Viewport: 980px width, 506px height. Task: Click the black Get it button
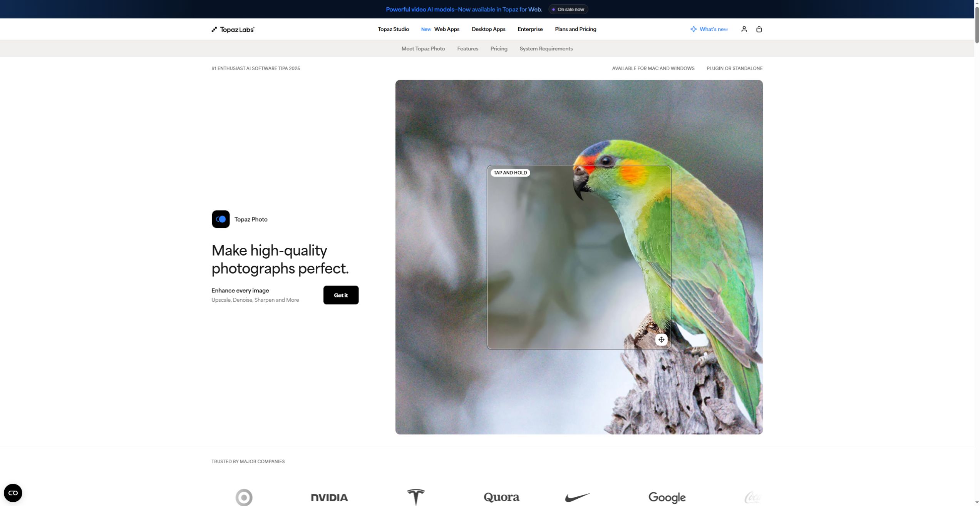coord(341,295)
